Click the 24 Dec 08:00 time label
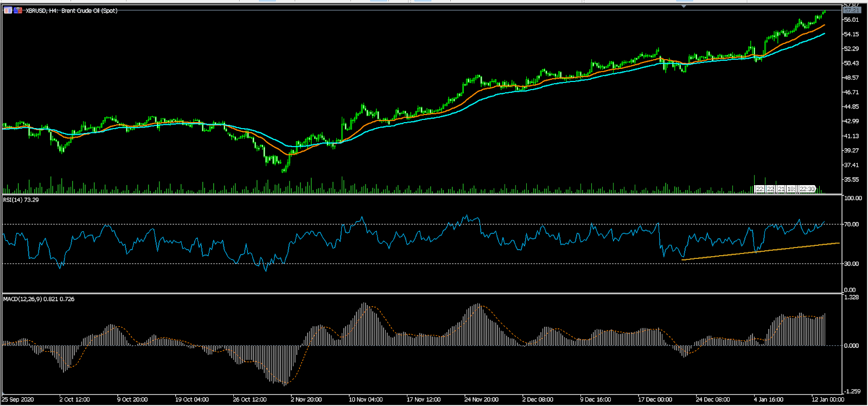This screenshot has height=406, width=868. pos(713,400)
